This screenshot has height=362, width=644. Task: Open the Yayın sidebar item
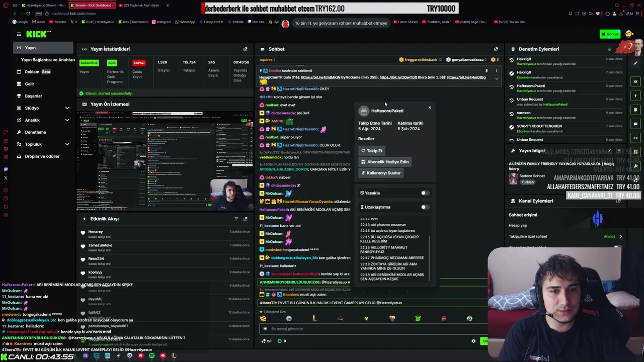tap(43, 48)
